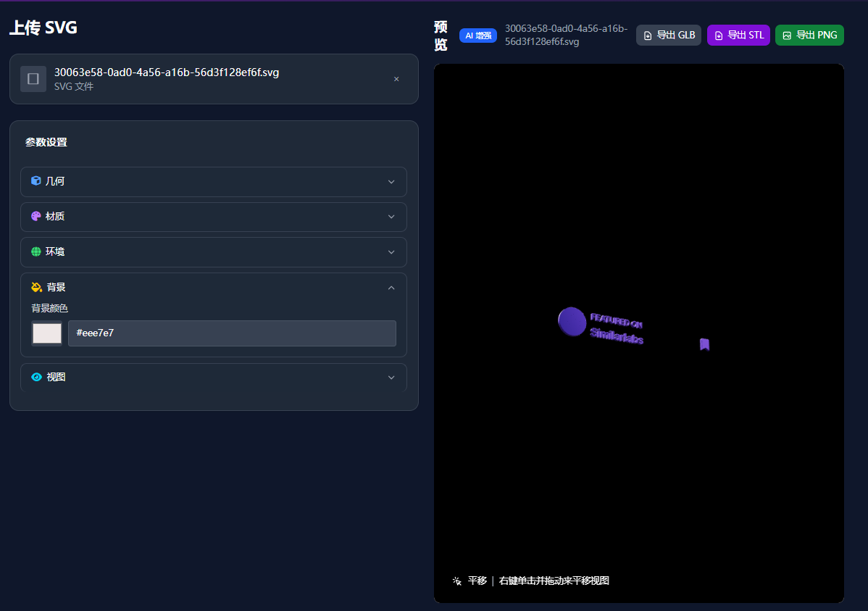This screenshot has height=611, width=868.
Task: Click the SVG file icon in upload card
Action: (33, 79)
